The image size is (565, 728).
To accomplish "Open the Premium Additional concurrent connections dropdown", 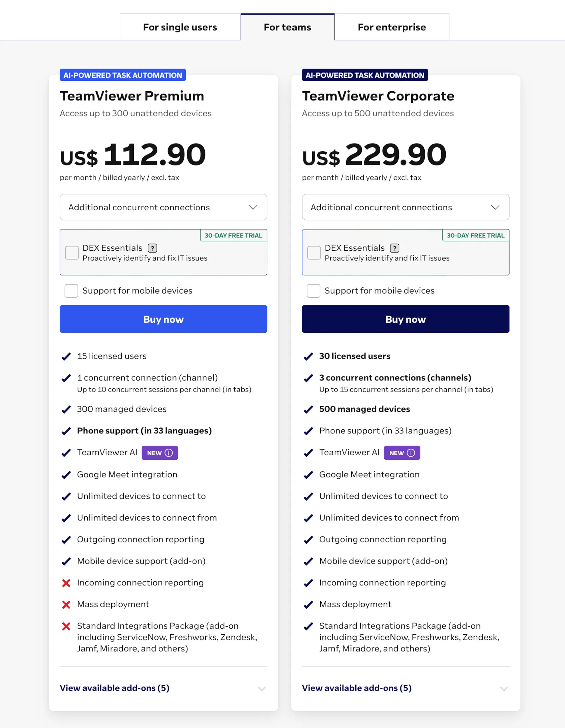I will 163,207.
